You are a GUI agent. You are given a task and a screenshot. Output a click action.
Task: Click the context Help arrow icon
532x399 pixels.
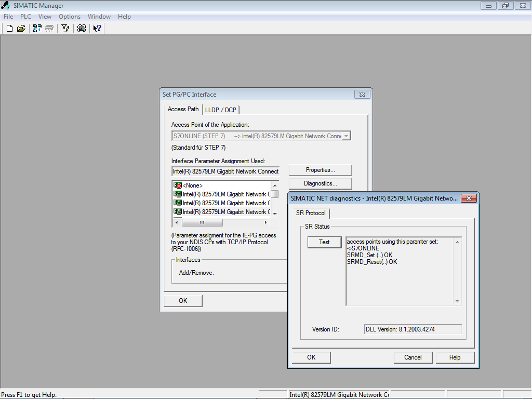pyautogui.click(x=97, y=29)
